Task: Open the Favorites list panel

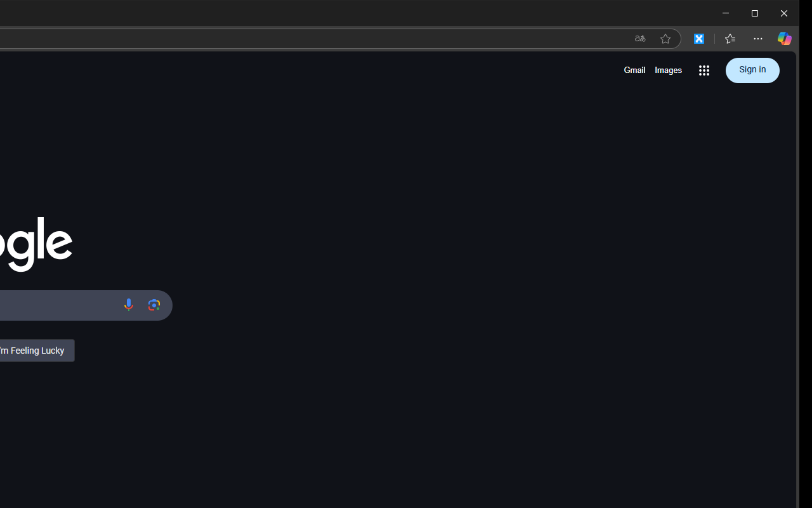Action: [x=730, y=39]
